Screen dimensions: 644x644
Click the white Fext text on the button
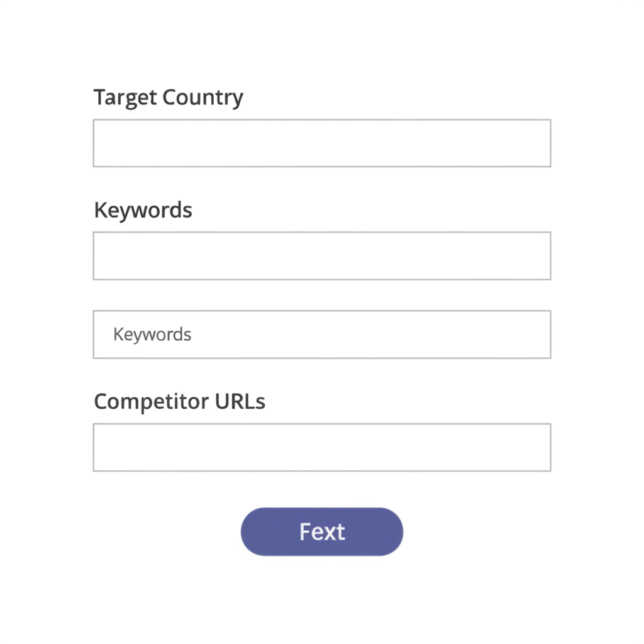322,532
